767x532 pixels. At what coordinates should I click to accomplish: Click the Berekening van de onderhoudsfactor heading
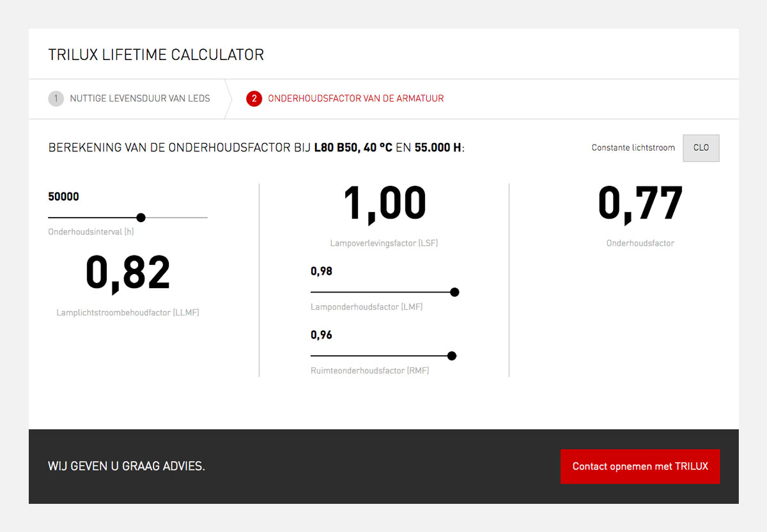click(256, 148)
